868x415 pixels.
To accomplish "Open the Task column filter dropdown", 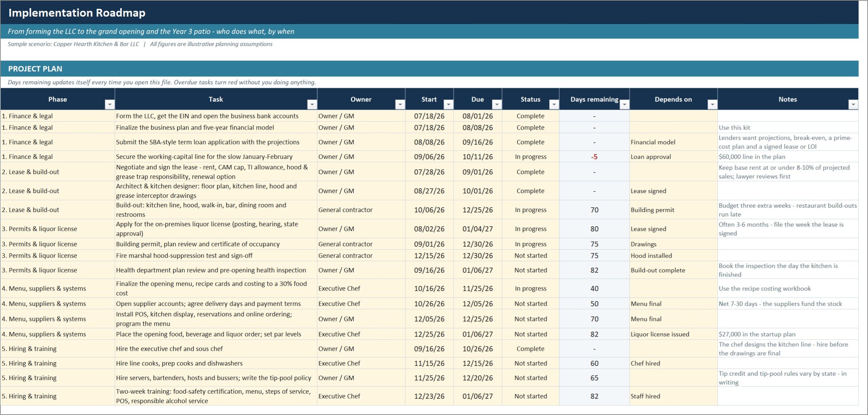I will click(x=312, y=105).
